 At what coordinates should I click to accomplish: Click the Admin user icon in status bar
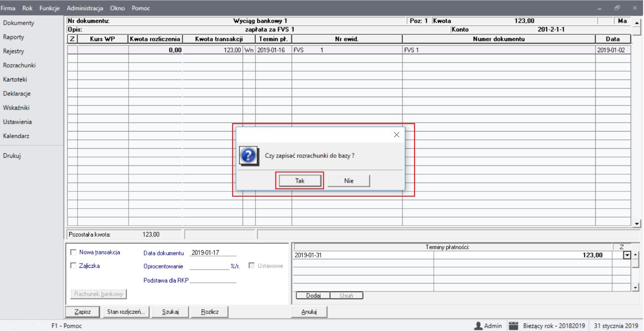coord(477,325)
